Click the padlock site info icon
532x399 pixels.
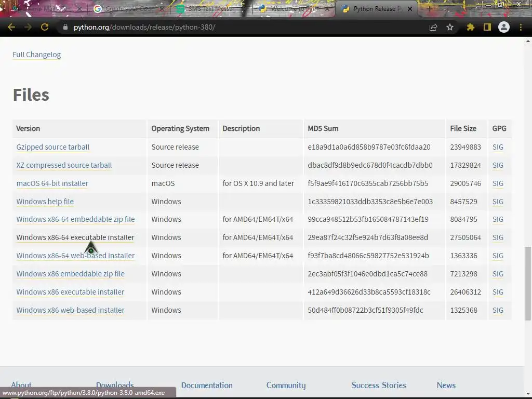click(x=65, y=27)
